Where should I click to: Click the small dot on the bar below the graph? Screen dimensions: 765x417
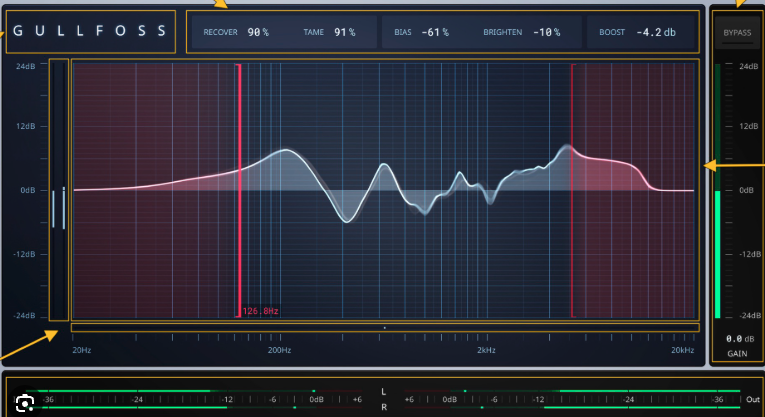385,327
